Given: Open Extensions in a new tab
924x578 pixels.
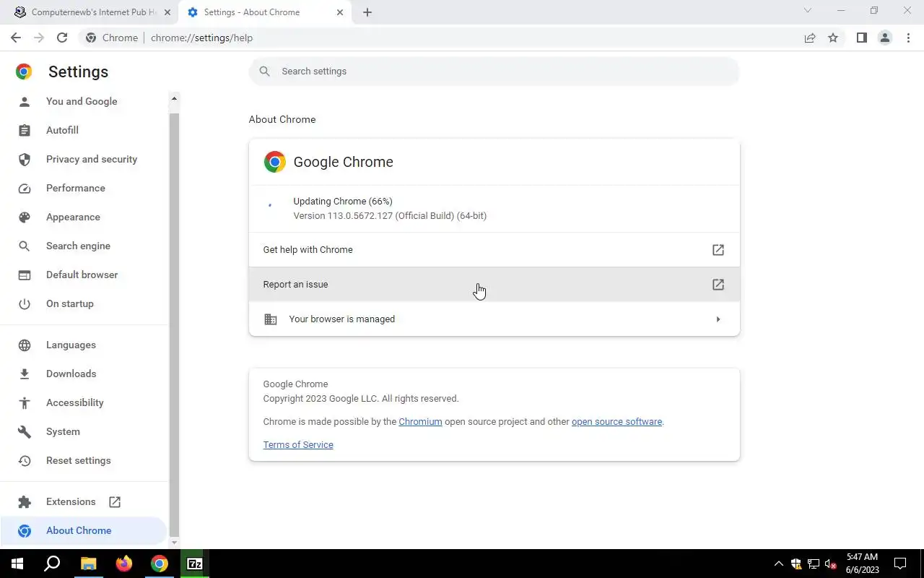Looking at the screenshot, I should coord(71,501).
